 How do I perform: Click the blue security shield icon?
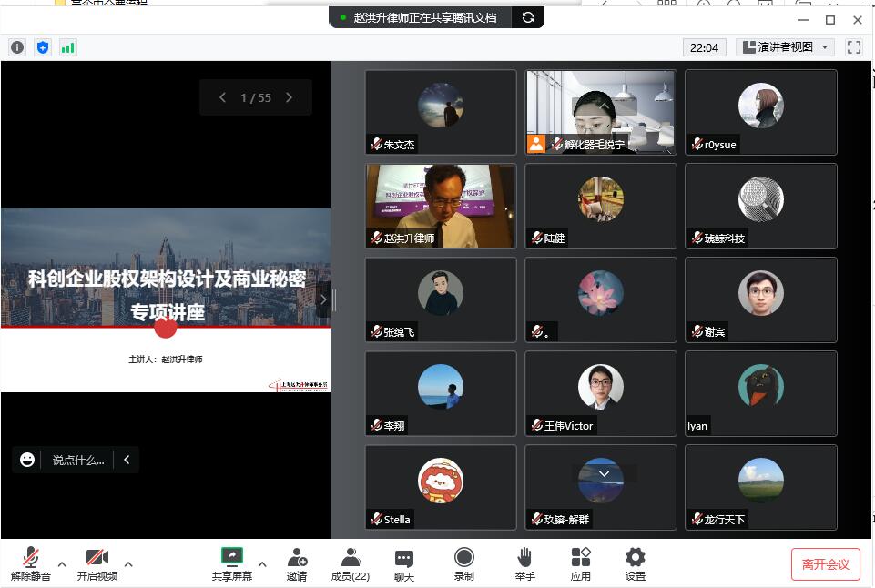pos(42,47)
